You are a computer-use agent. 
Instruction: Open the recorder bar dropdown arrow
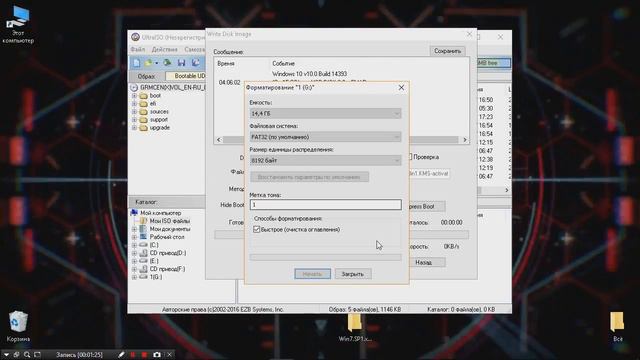pyautogui.click(x=6, y=355)
